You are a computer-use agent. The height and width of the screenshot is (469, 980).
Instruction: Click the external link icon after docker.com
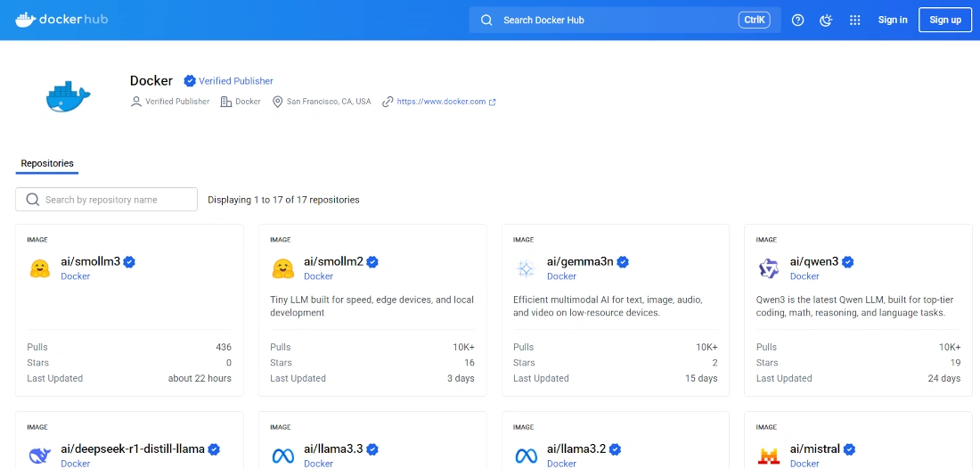pyautogui.click(x=493, y=102)
